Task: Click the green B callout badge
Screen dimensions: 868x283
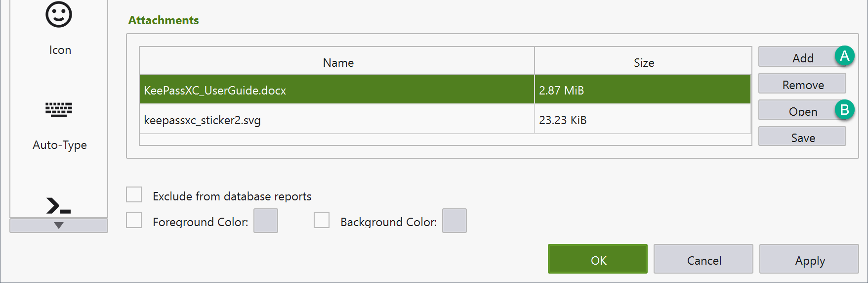Action: (844, 109)
